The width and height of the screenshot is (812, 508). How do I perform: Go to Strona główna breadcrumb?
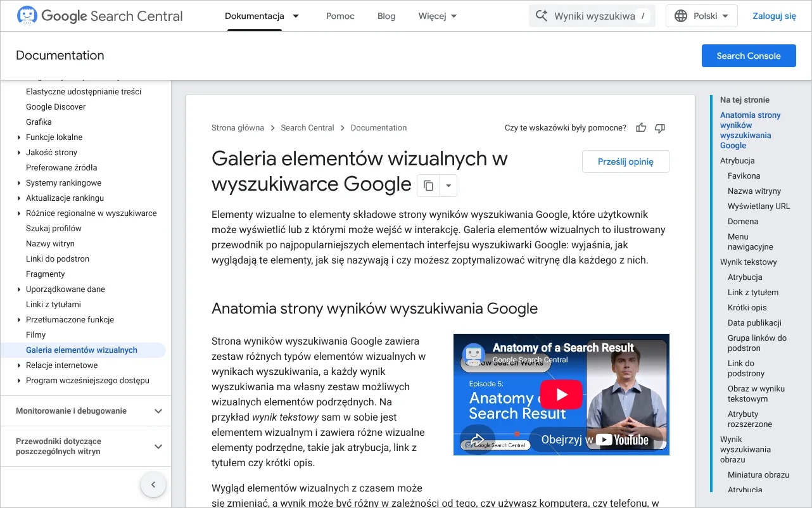point(238,128)
